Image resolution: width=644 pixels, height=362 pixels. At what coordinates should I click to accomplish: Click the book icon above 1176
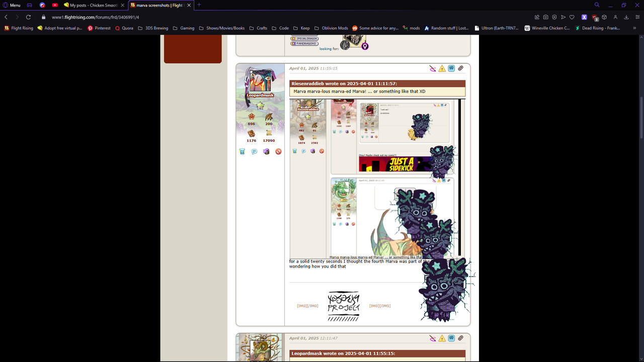coord(252,133)
